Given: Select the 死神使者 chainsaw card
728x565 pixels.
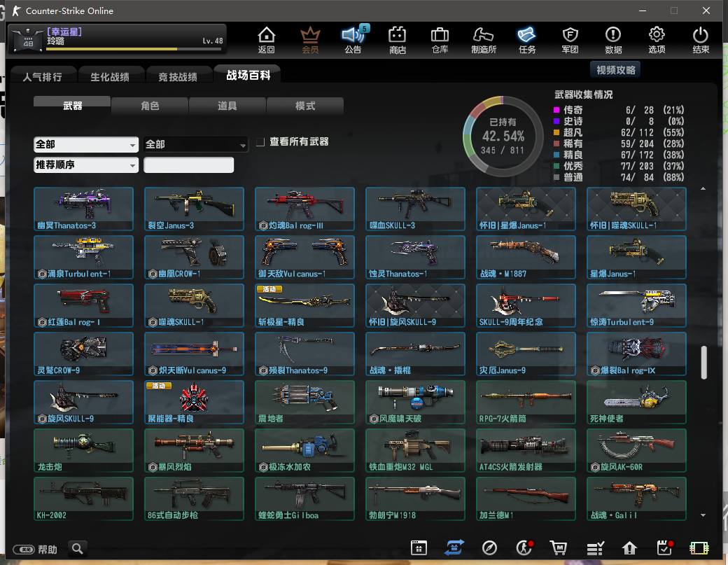Looking at the screenshot, I should [636, 402].
